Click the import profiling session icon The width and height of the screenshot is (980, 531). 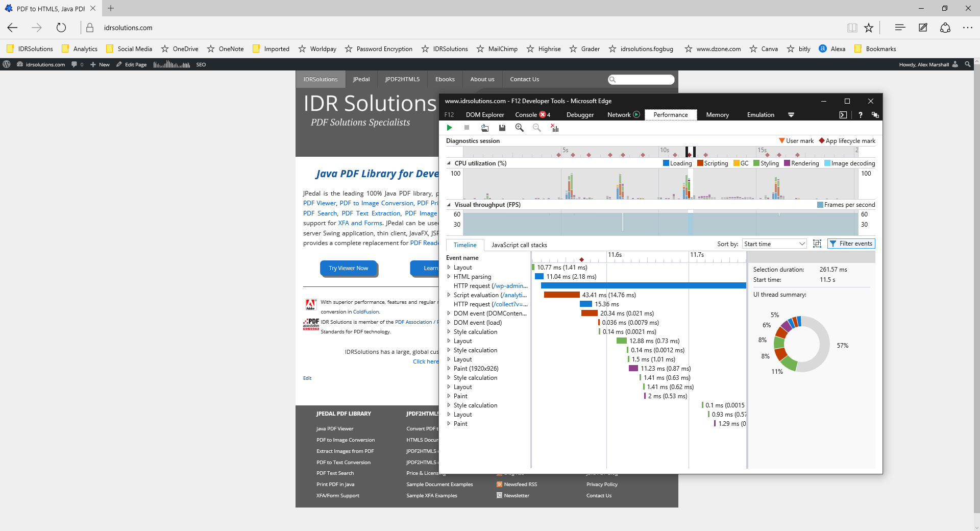[x=484, y=128]
